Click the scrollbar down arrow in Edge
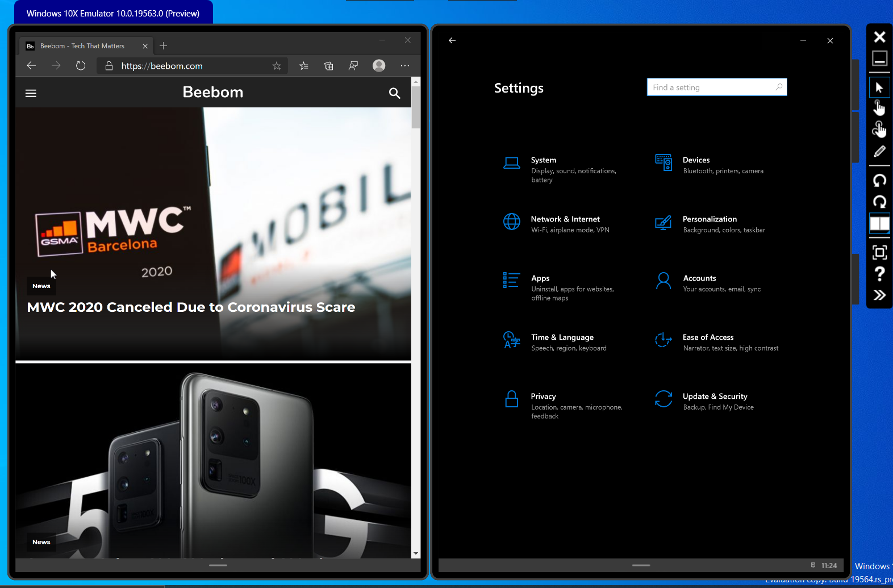 416,553
